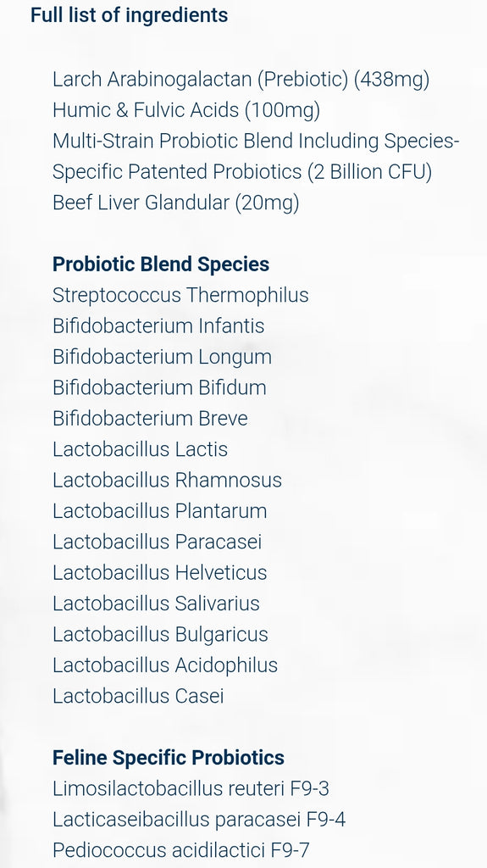Click on Lactobacillus Lactis
This screenshot has width=487, height=868.
pyautogui.click(x=140, y=449)
